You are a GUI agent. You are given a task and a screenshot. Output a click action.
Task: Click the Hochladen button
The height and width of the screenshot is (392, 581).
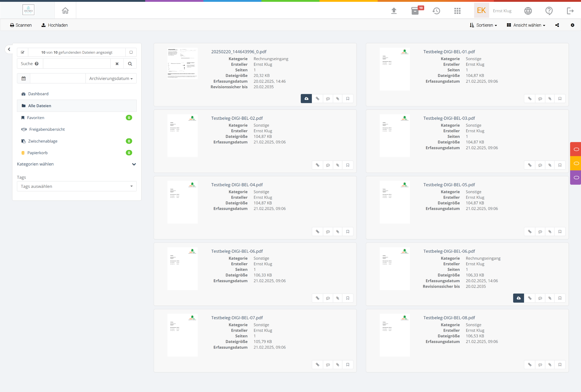tap(54, 25)
